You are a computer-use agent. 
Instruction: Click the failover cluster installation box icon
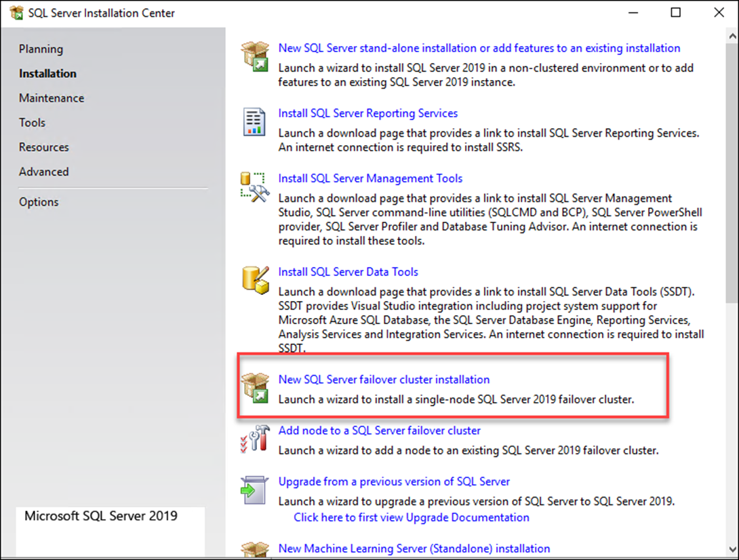[255, 388]
